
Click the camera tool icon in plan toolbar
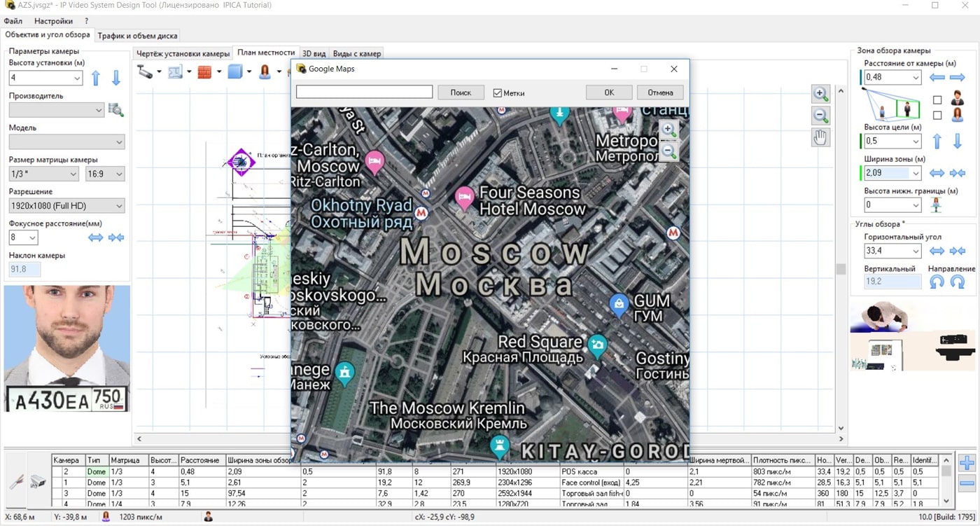145,71
